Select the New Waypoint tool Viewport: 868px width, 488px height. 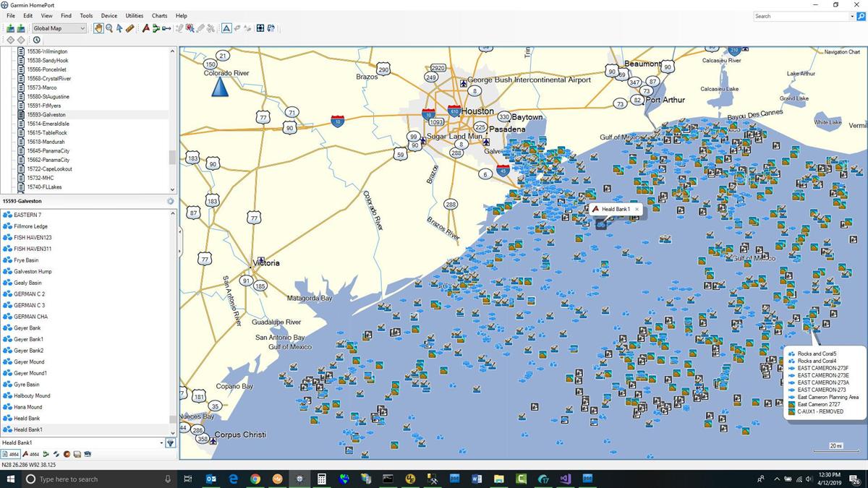coord(145,28)
